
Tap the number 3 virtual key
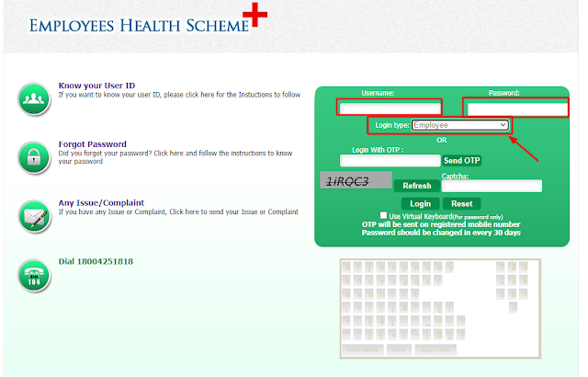click(x=513, y=280)
